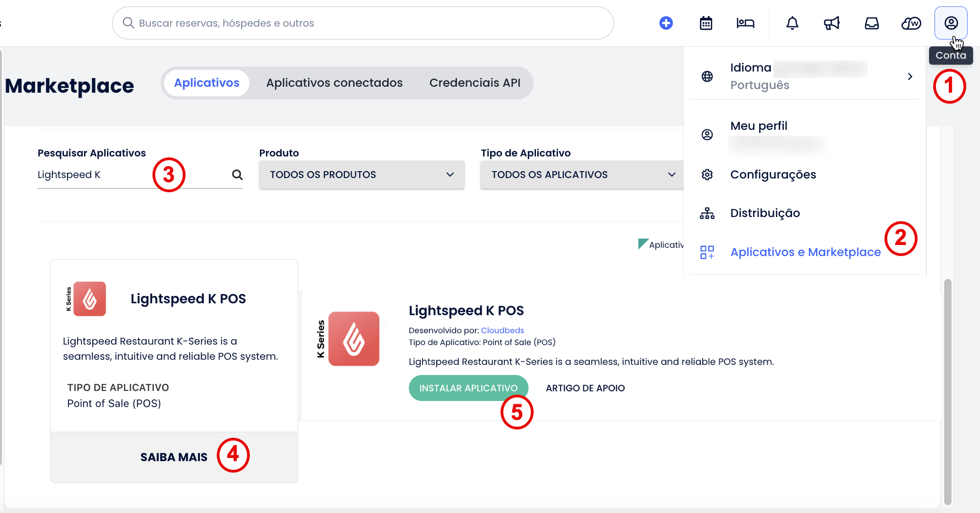Click the megaphone announcements icon
Image resolution: width=980 pixels, height=513 pixels.
click(x=832, y=23)
